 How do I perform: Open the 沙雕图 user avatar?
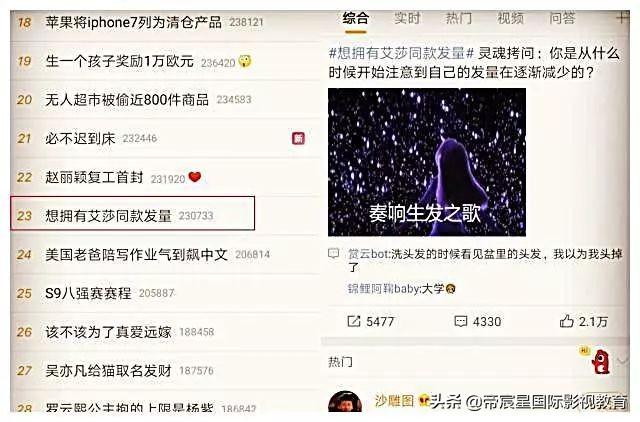[345, 402]
